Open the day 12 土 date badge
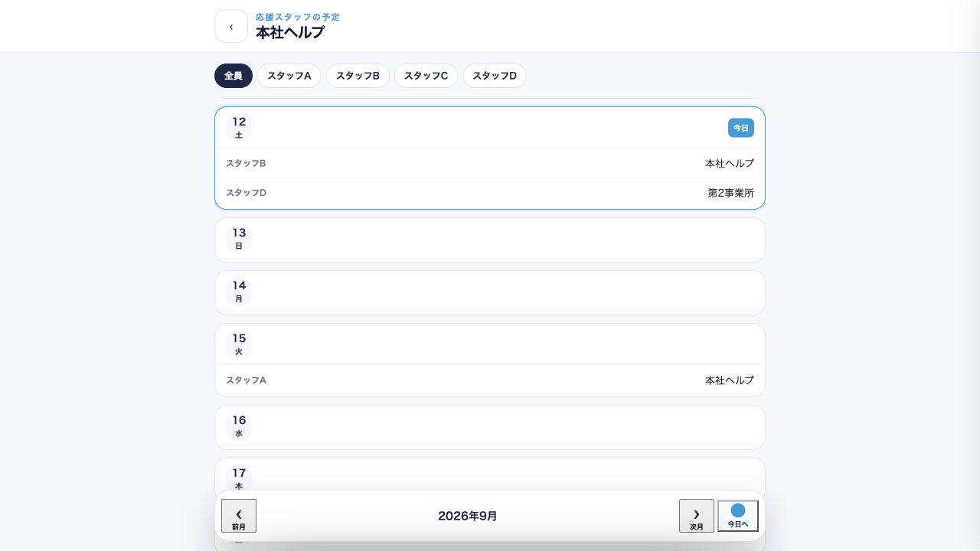Image resolution: width=980 pixels, height=551 pixels. click(239, 128)
